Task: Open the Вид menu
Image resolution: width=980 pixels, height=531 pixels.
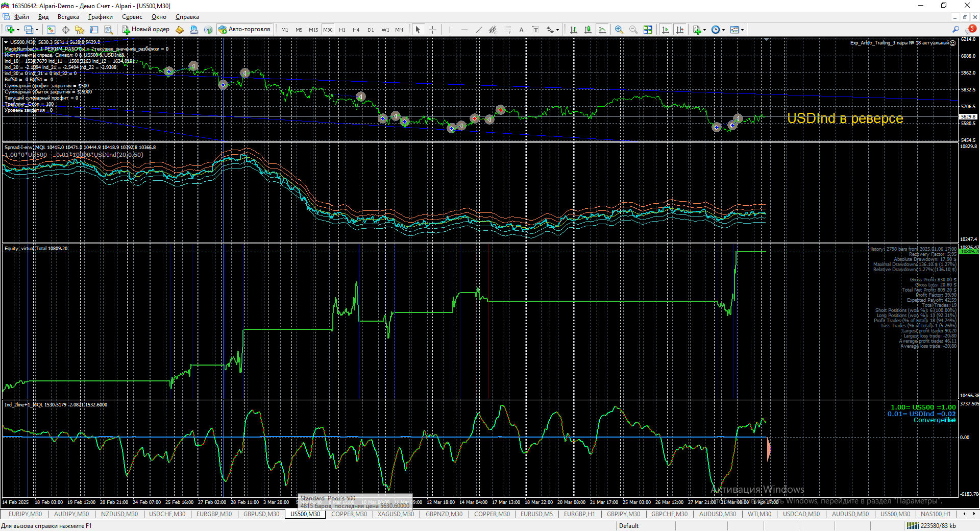Action: click(43, 17)
